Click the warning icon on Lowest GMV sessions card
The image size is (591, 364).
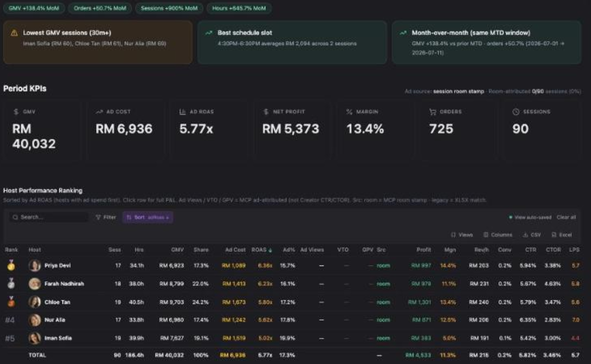pyautogui.click(x=15, y=33)
